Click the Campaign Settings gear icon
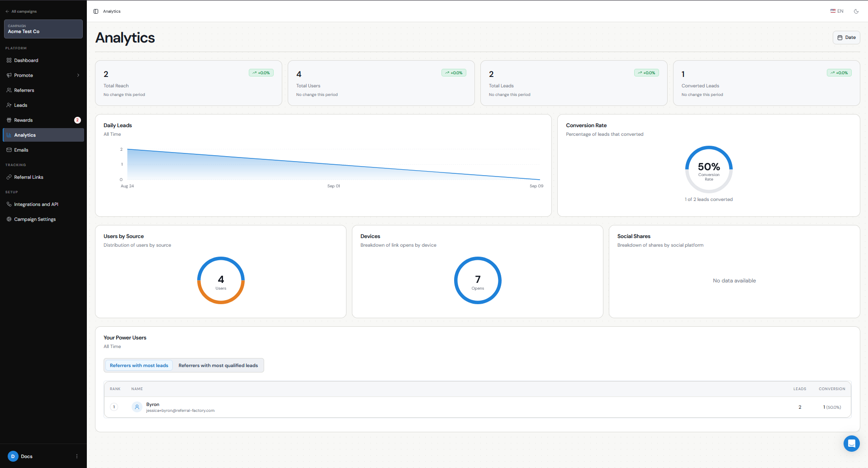The width and height of the screenshot is (868, 468). (x=9, y=219)
